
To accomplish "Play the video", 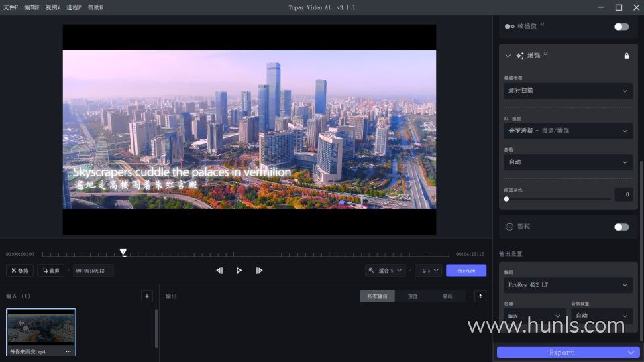I will click(239, 270).
